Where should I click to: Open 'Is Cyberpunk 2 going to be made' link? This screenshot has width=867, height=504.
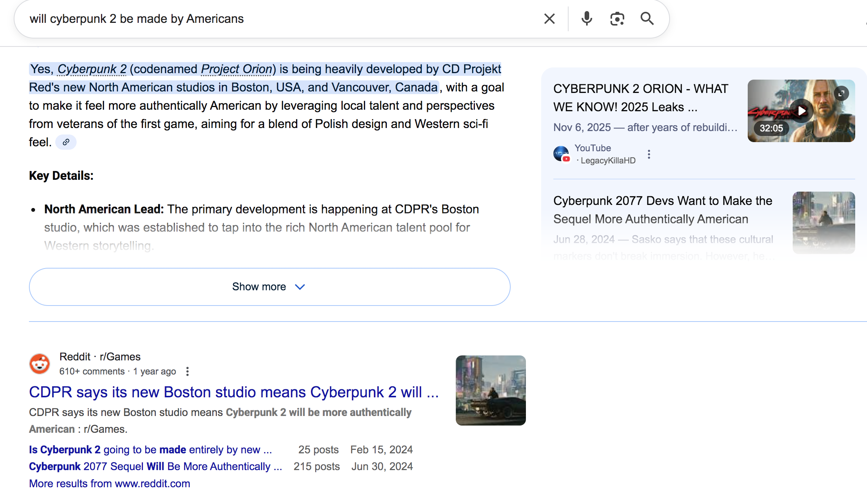pos(150,450)
